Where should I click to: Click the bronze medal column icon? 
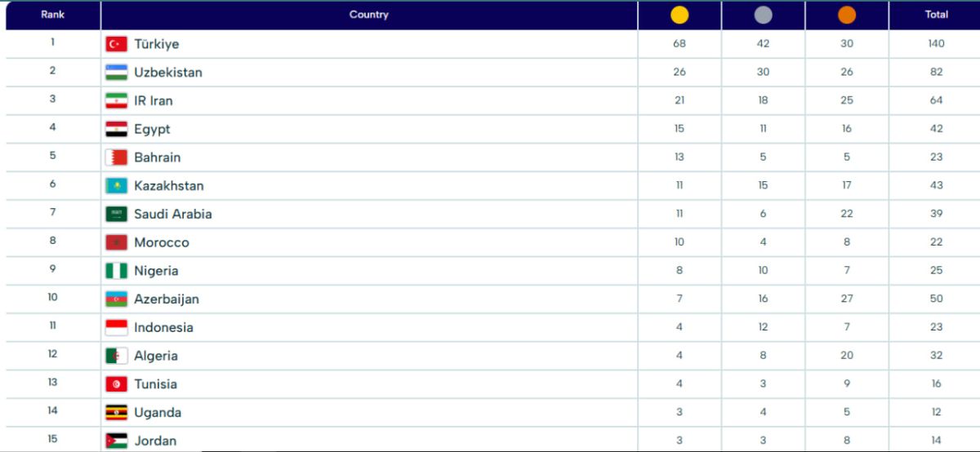pos(847,15)
